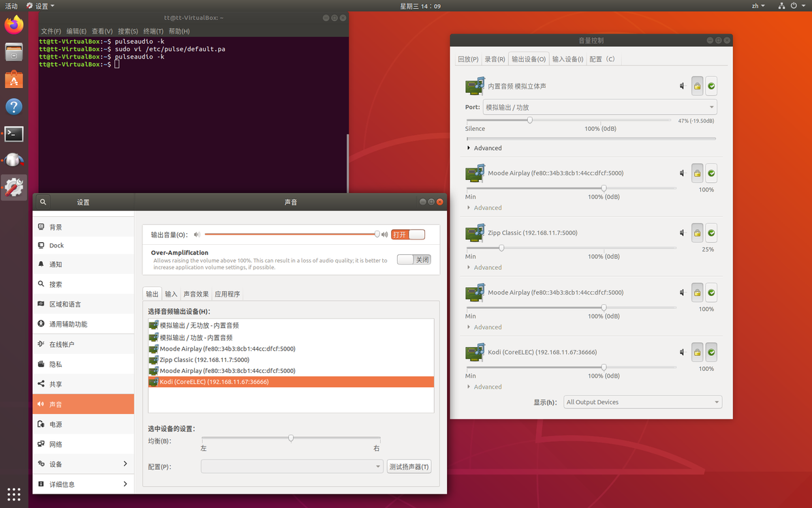Image resolution: width=812 pixels, height=508 pixels.
Task: Open the 背景 settings panel
Action: point(83,227)
